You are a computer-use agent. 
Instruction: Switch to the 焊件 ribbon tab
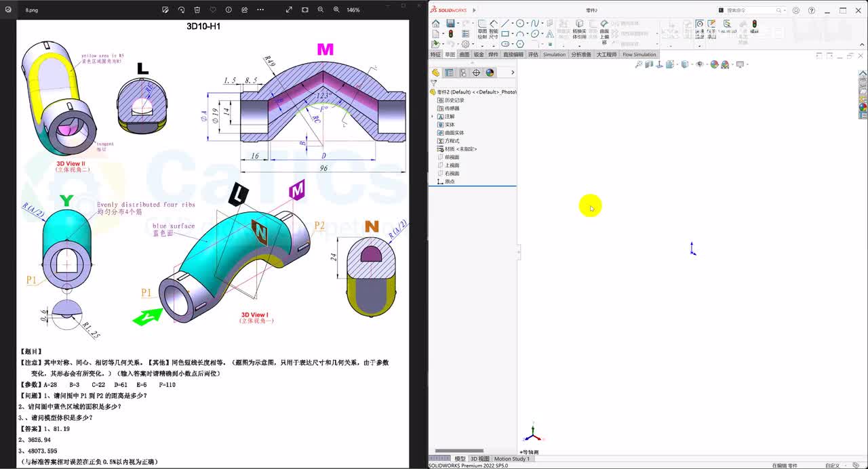click(x=494, y=54)
